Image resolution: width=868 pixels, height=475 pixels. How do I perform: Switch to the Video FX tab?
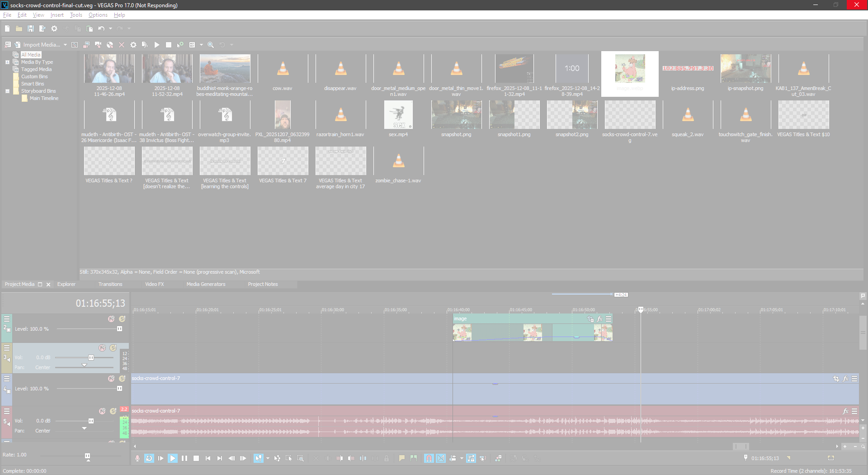click(x=154, y=284)
